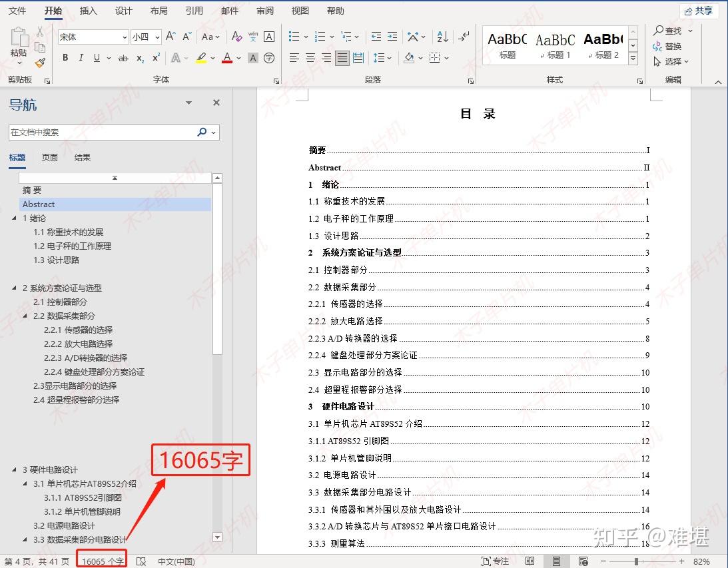
Task: Toggle Focus mode 专注
Action: 496,561
